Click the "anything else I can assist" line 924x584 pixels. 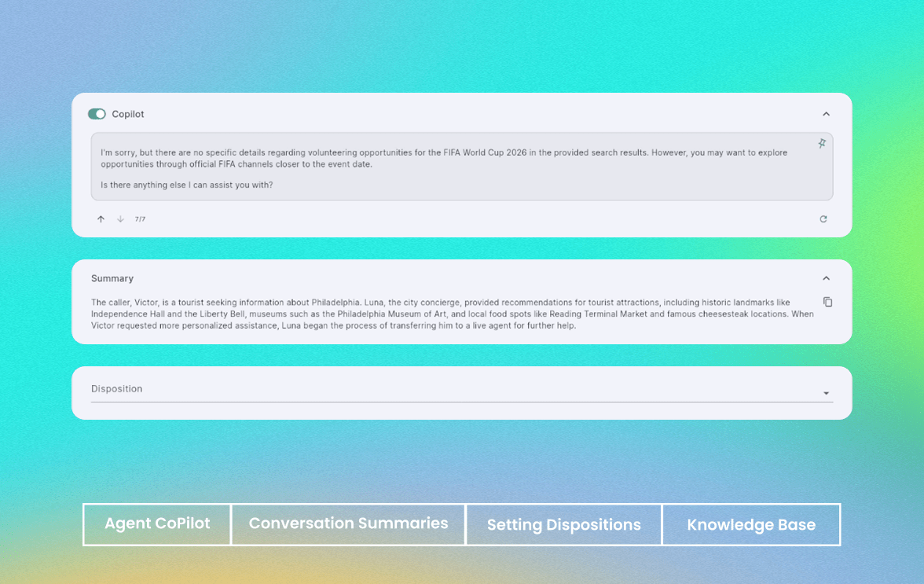[x=186, y=185]
